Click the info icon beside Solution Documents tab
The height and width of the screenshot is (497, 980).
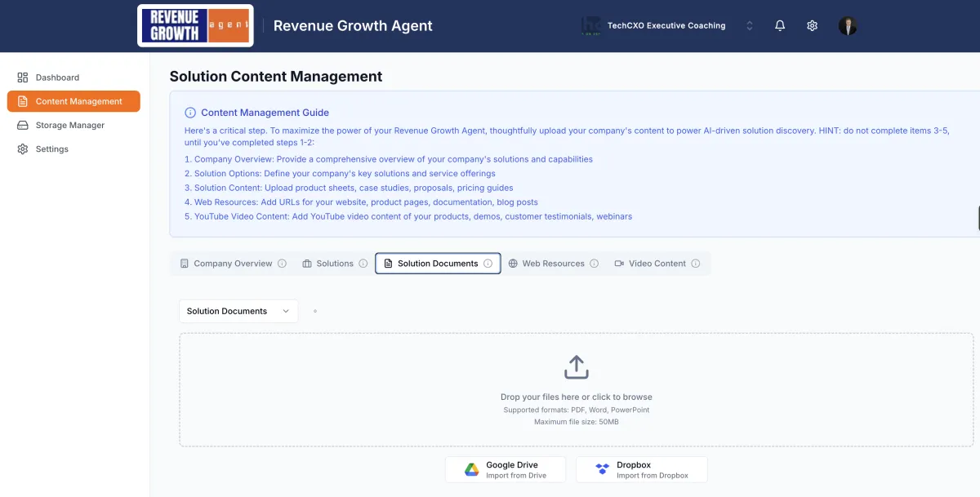pyautogui.click(x=488, y=264)
